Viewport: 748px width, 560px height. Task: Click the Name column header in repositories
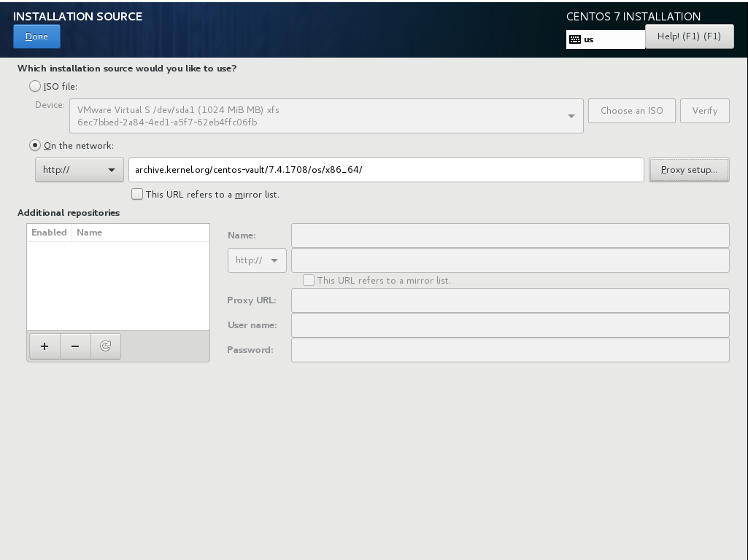140,233
